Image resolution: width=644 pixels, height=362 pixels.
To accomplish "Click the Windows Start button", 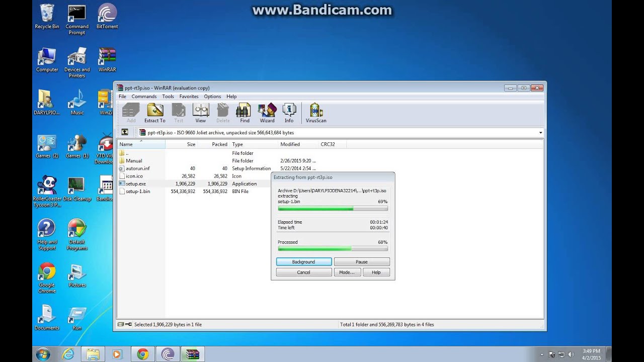I will tap(43, 354).
